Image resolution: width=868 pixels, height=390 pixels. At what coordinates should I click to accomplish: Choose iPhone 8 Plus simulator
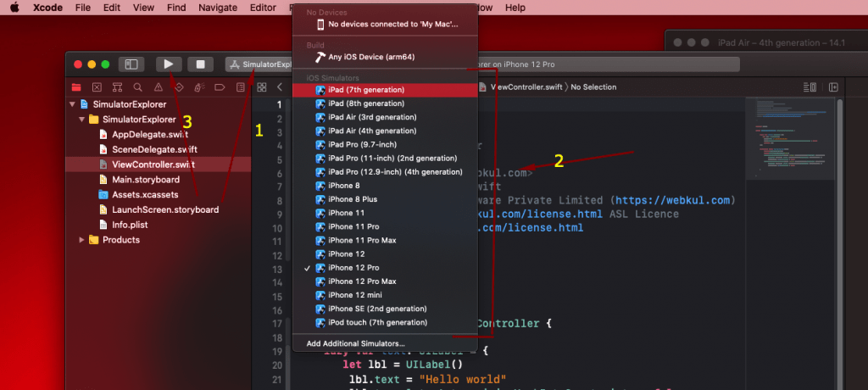(x=385, y=199)
